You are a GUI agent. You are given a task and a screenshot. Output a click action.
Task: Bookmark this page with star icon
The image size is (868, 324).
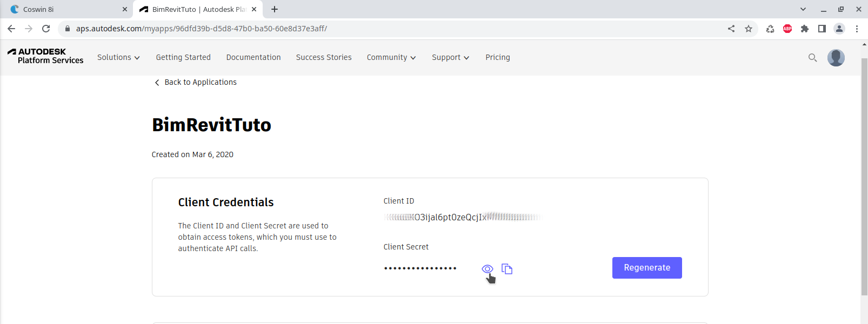click(749, 29)
